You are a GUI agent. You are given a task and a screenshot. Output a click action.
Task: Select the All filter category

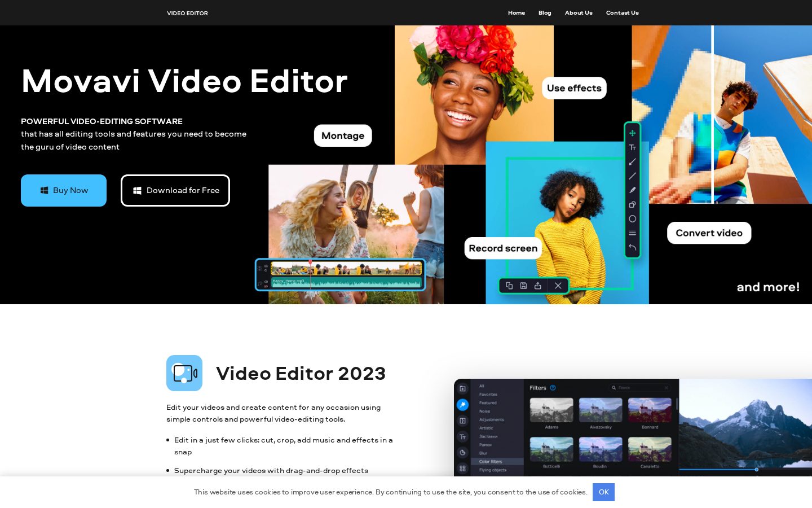coord(482,386)
